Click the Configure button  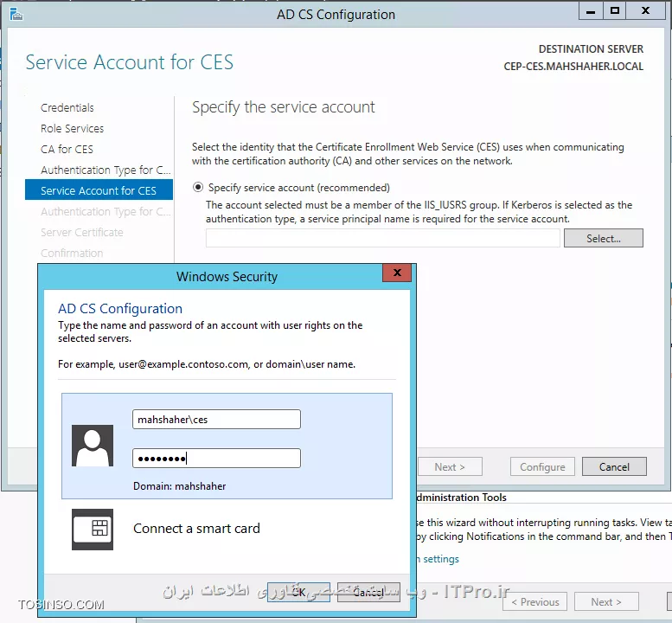tap(542, 467)
